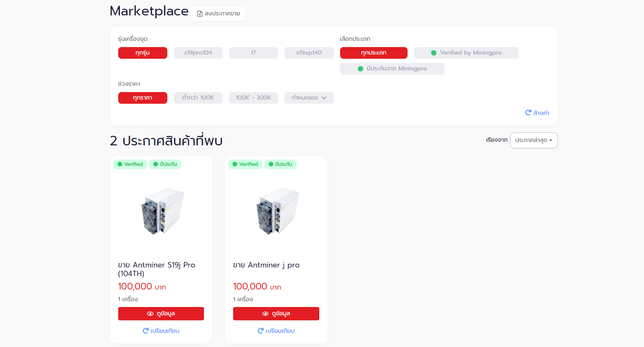The height and width of the screenshot is (347, 644).
Task: Click the มีประกัน badge on Antminer j pro card
Action: [x=280, y=164]
